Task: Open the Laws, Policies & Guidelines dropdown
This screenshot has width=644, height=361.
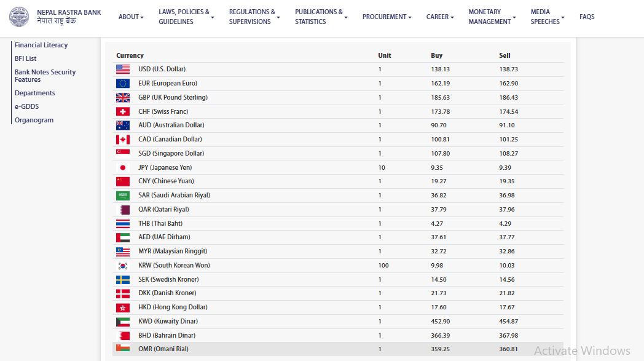Action: [x=186, y=17]
